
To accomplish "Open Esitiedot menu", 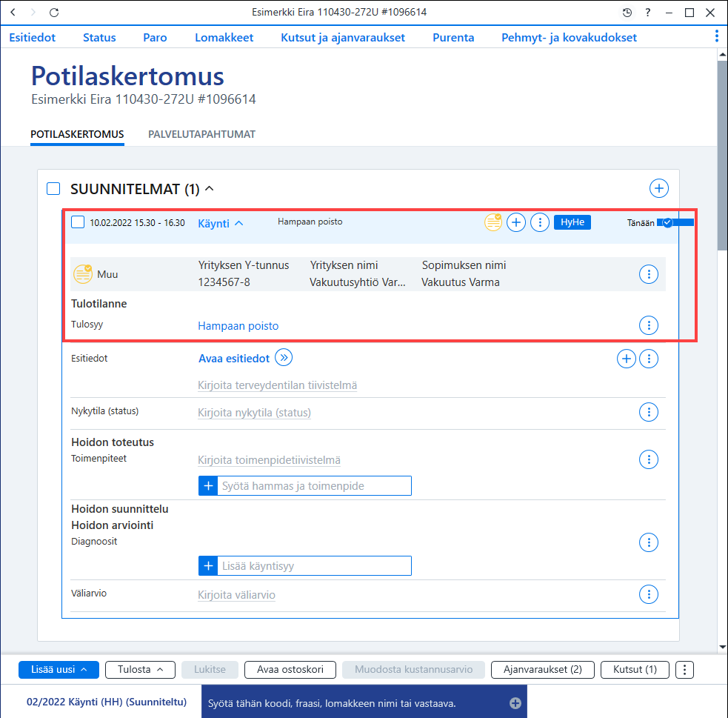I will tap(32, 38).
